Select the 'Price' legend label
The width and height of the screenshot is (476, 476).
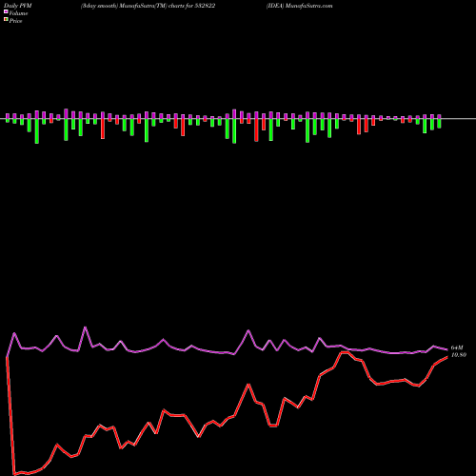pyautogui.click(x=15, y=21)
